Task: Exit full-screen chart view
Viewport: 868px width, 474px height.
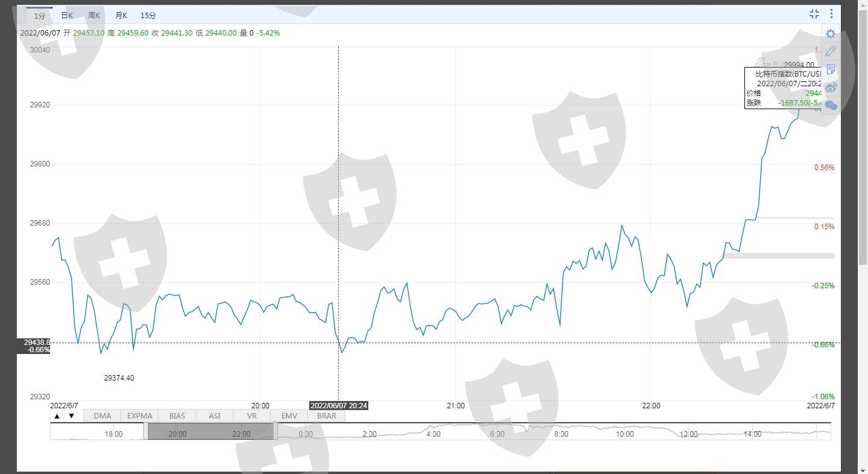Action: (x=814, y=14)
